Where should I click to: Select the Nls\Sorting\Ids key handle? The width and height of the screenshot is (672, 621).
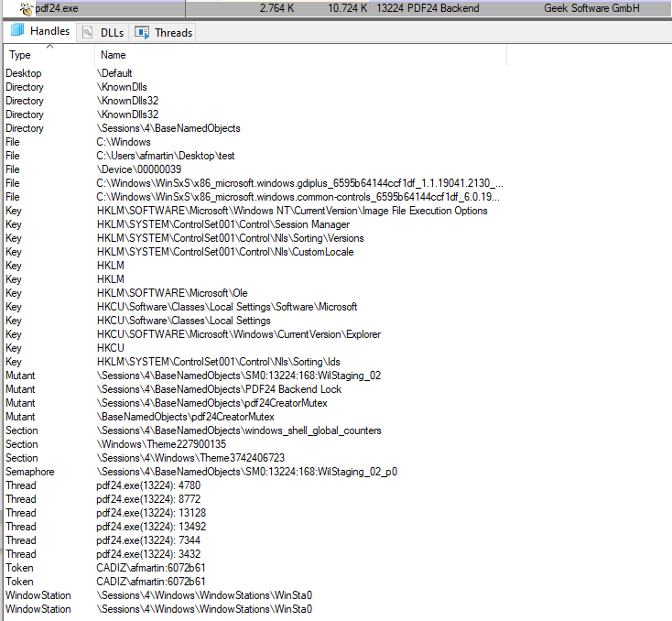[218, 362]
